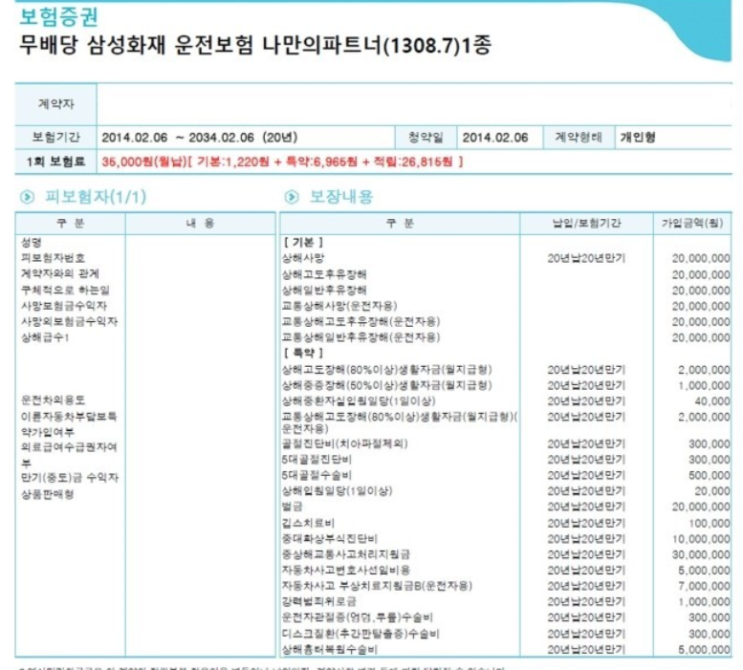Click the amount 7,000,000 for 부상치료지원금B
The height and width of the screenshot is (670, 743).
coord(704,586)
